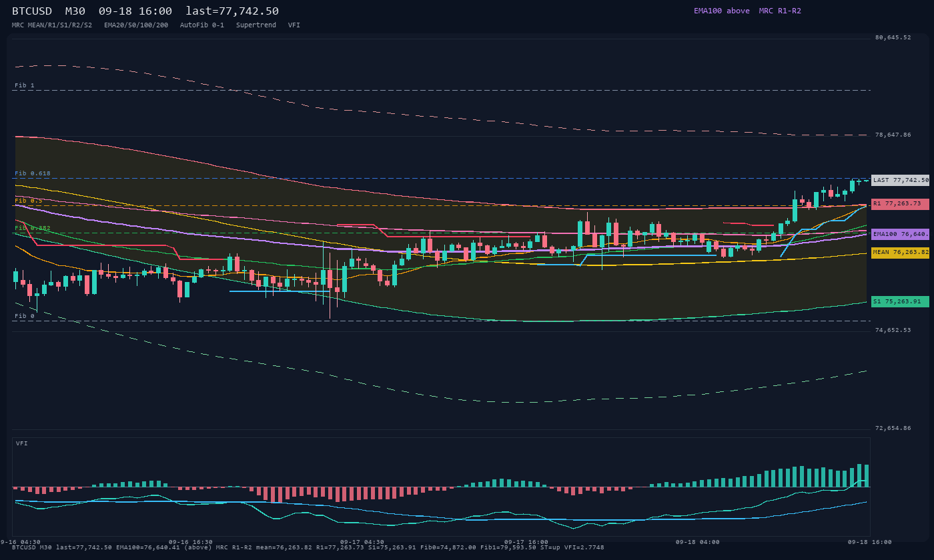Image resolution: width=934 pixels, height=560 pixels.
Task: Click the VFI label inside the lower panel
Action: click(22, 443)
